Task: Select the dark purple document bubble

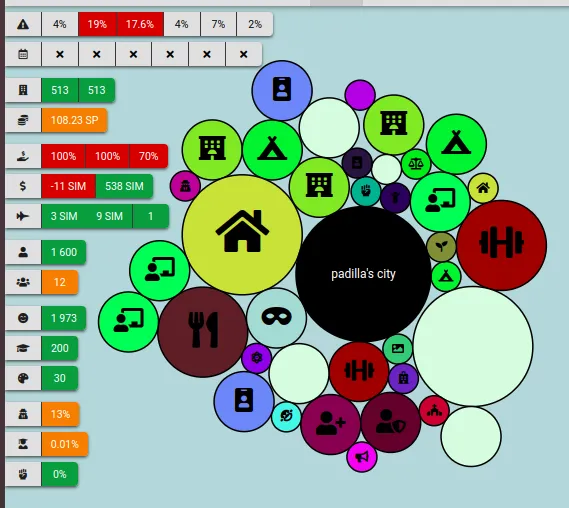Action: click(x=357, y=163)
